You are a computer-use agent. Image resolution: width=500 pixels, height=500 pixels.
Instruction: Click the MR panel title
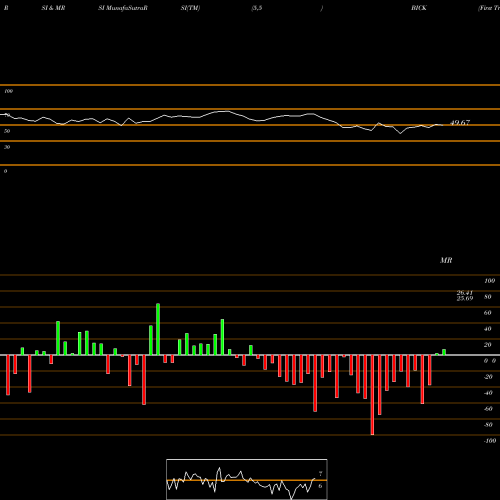pos(446,260)
